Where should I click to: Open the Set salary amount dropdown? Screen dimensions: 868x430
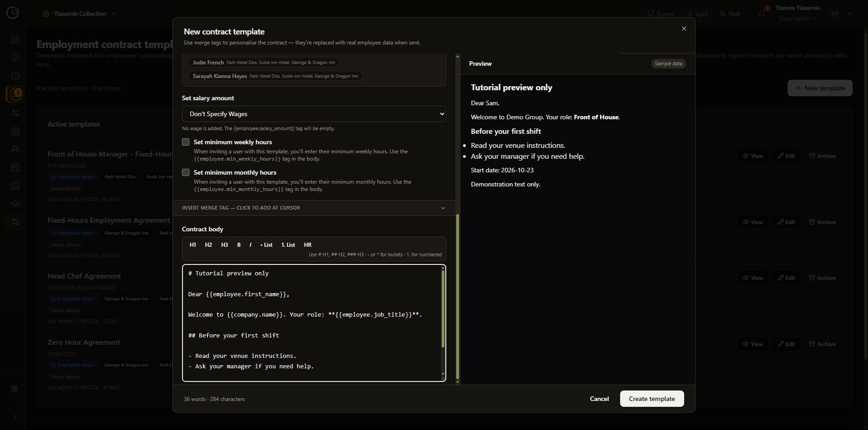pyautogui.click(x=314, y=114)
